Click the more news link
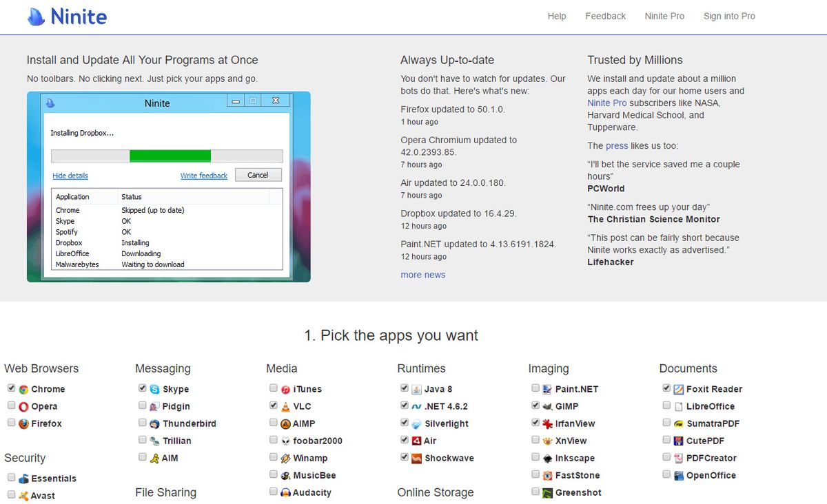 point(422,275)
